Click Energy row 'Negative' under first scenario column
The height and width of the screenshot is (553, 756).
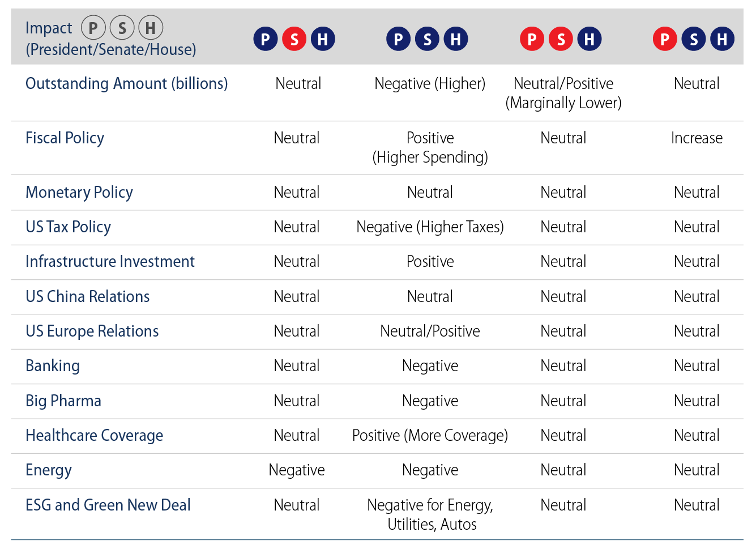[297, 470]
